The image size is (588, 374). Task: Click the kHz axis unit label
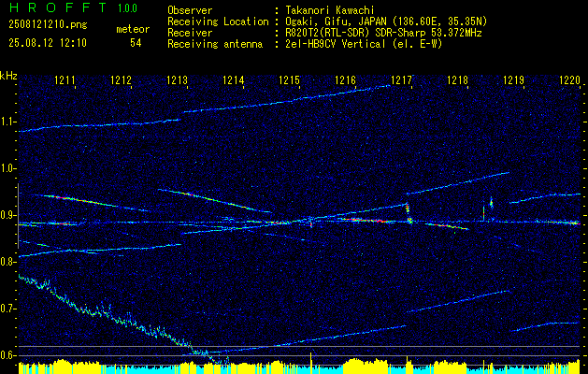(8, 77)
